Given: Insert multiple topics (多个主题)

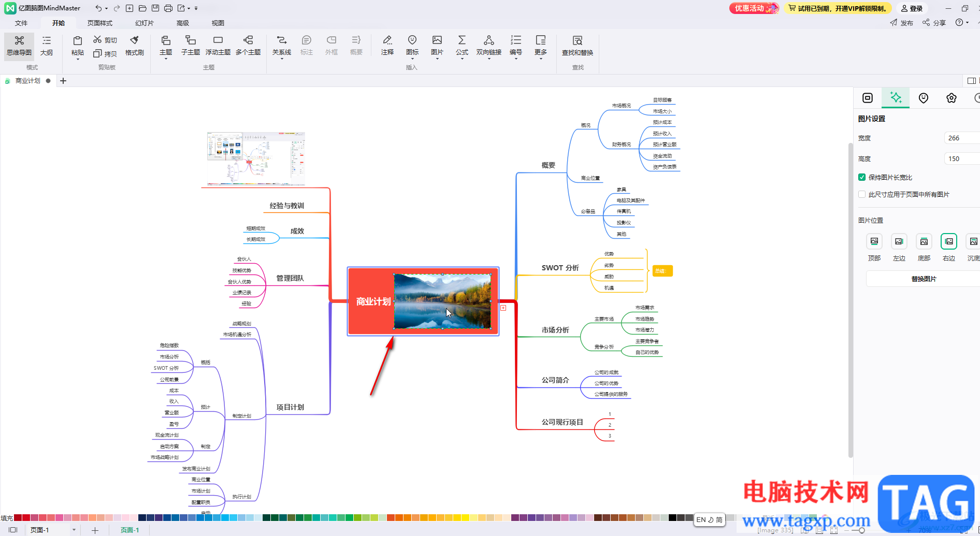Looking at the screenshot, I should (x=248, y=46).
